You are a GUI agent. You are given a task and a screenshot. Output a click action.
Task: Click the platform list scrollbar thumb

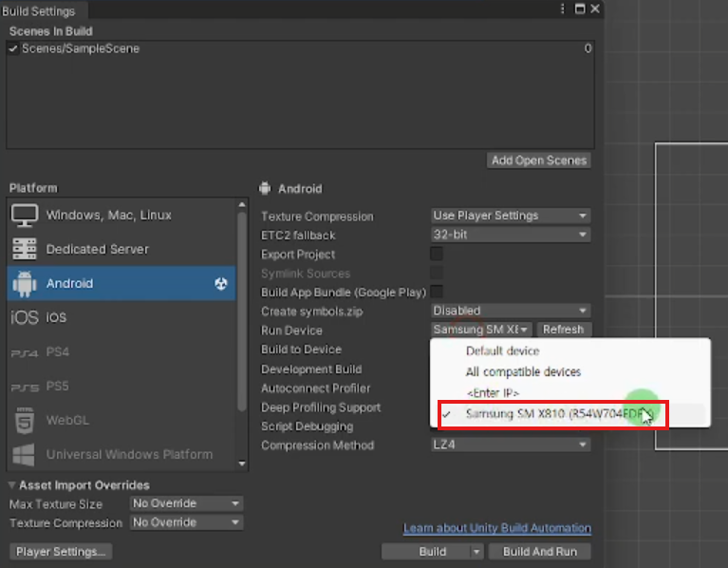[242, 312]
